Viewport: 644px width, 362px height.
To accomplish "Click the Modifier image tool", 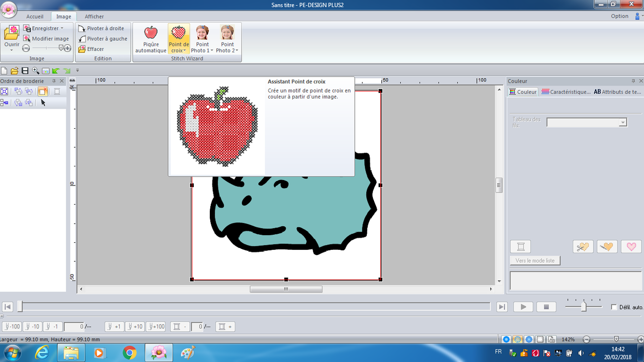I will pyautogui.click(x=46, y=39).
